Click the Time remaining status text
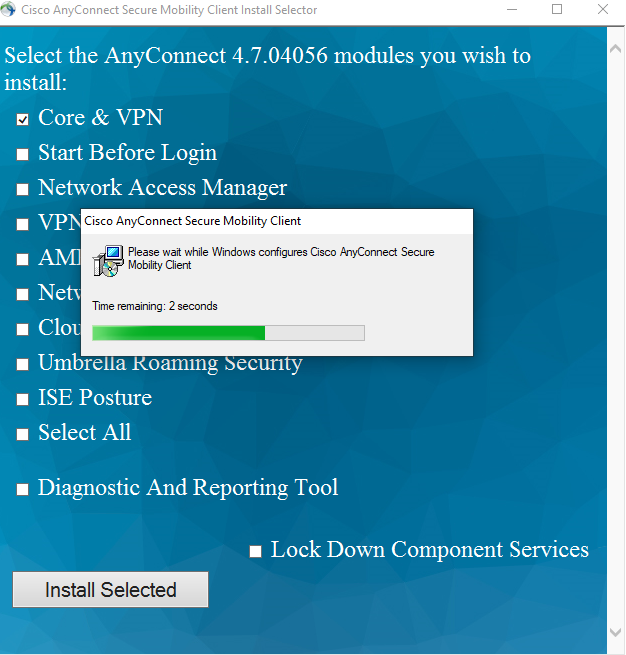626x655 pixels. tap(154, 306)
